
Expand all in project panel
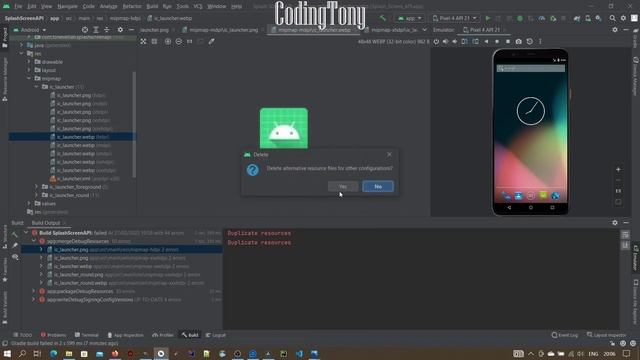(x=96, y=30)
